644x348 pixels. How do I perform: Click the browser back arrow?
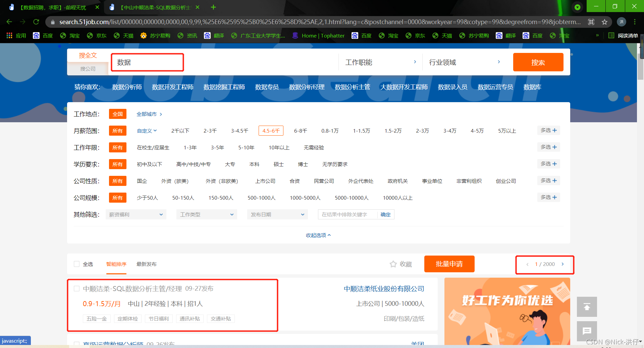(x=9, y=22)
